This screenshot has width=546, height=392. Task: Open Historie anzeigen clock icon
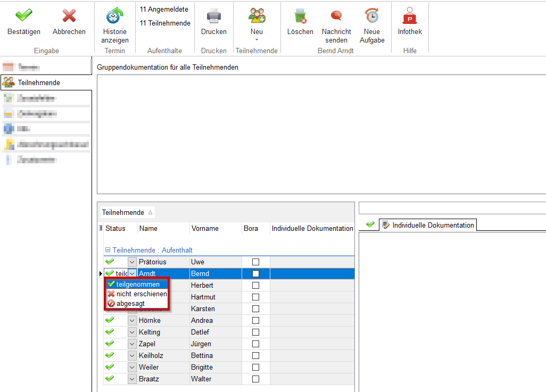point(114,15)
